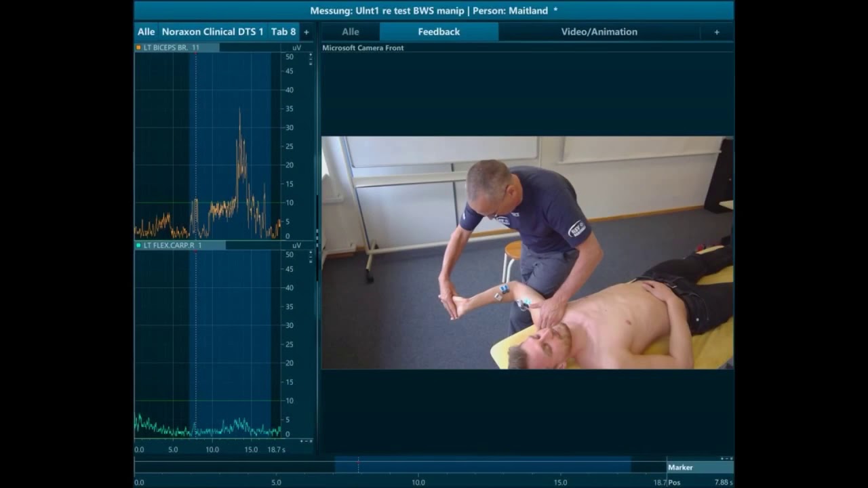Click the uV unit label of LT BICEPS BR.

click(x=296, y=48)
